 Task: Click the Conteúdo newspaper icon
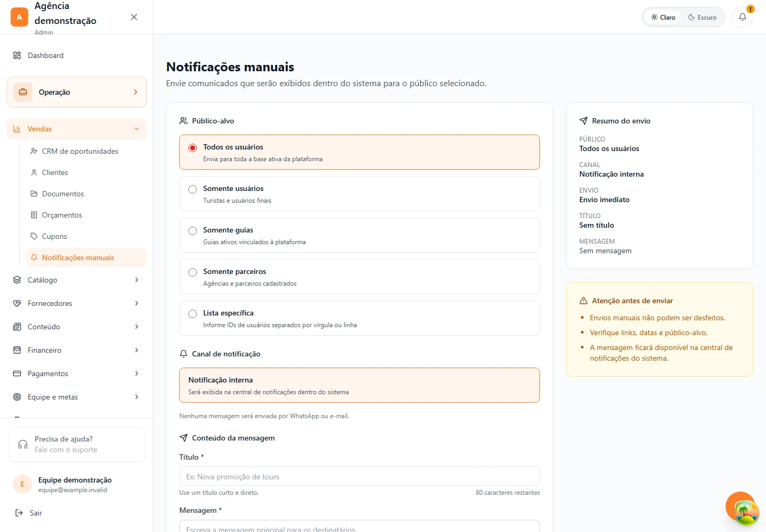17,327
